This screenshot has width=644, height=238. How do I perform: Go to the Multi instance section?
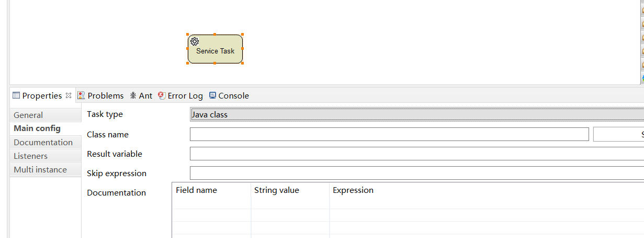40,170
